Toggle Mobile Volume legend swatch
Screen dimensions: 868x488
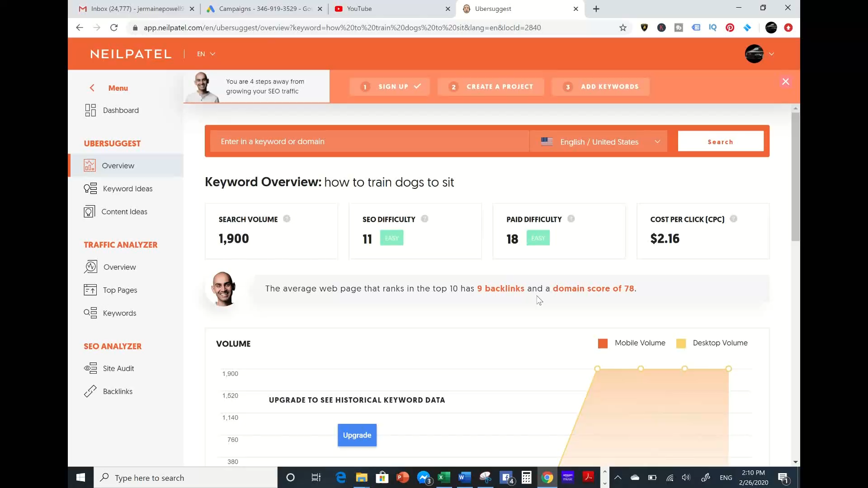pos(603,343)
